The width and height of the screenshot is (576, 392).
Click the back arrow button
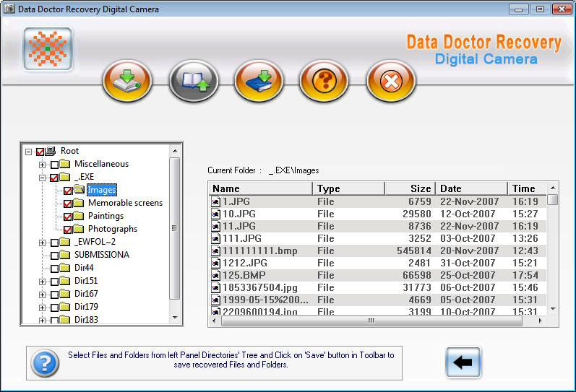coord(463,362)
